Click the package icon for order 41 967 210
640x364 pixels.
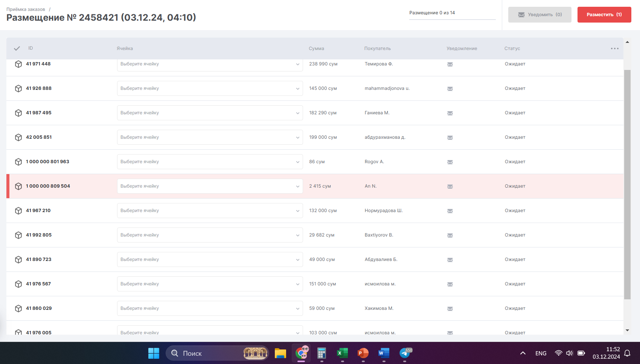[x=18, y=211]
